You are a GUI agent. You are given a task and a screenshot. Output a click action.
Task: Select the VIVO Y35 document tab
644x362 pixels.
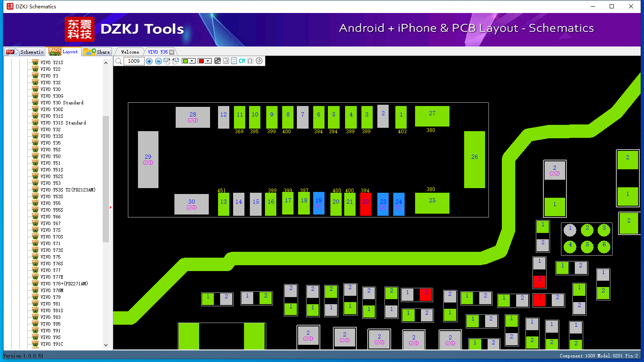(x=158, y=52)
